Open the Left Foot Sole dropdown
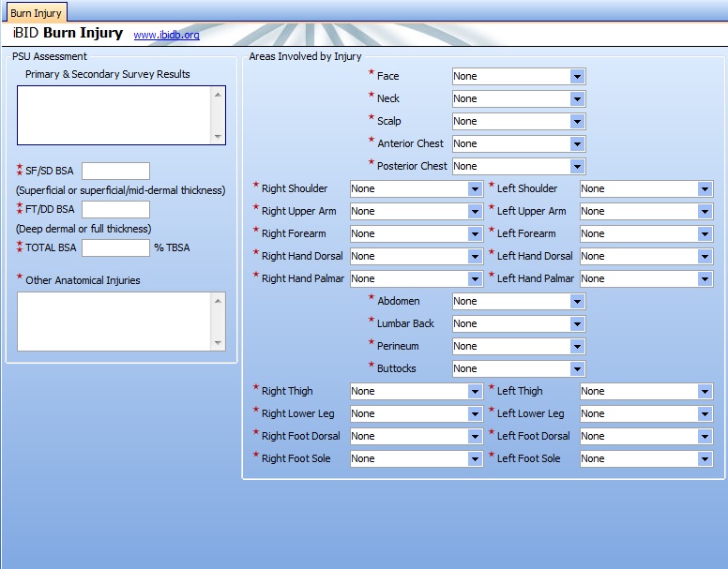The image size is (728, 569). click(705, 458)
